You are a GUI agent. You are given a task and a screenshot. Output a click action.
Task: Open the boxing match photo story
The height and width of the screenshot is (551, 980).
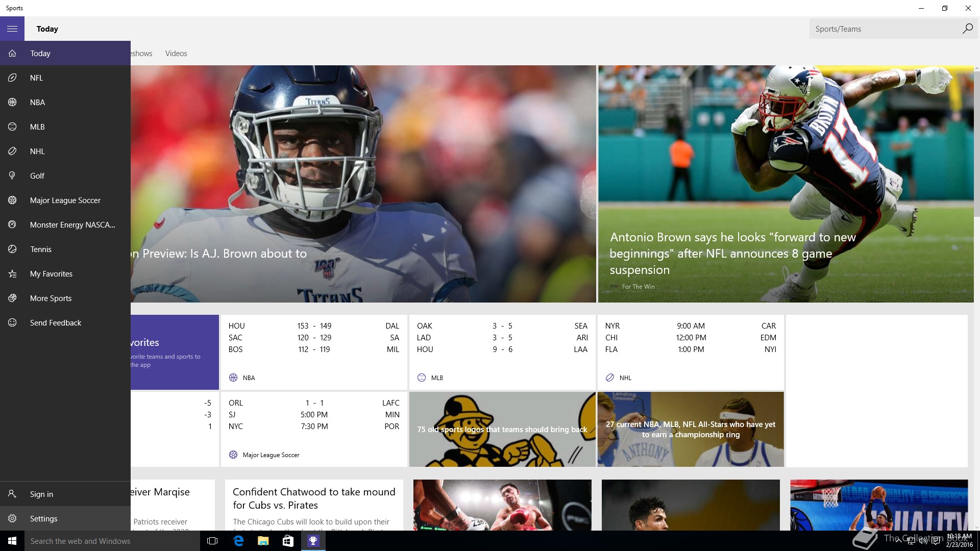coord(502,505)
